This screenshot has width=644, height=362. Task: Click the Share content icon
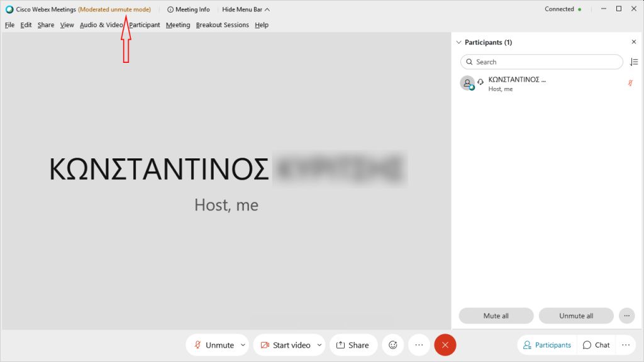[x=353, y=344]
